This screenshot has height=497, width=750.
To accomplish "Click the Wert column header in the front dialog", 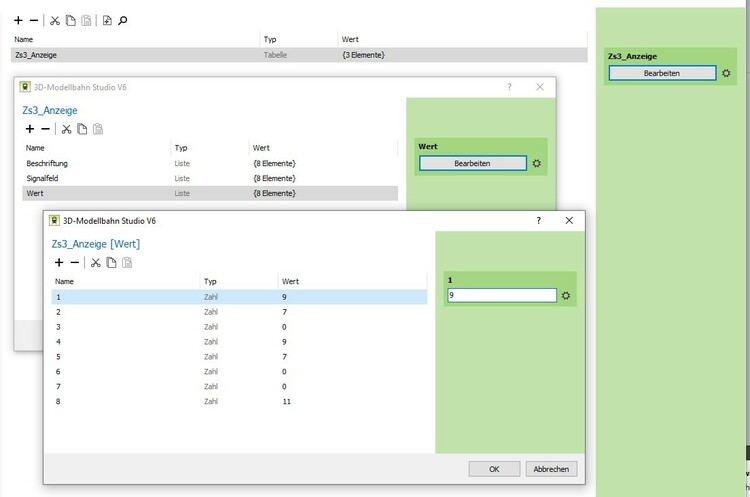I will (352, 281).
